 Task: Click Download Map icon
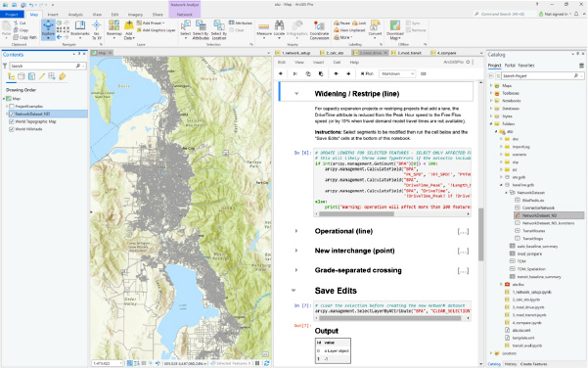[395, 25]
